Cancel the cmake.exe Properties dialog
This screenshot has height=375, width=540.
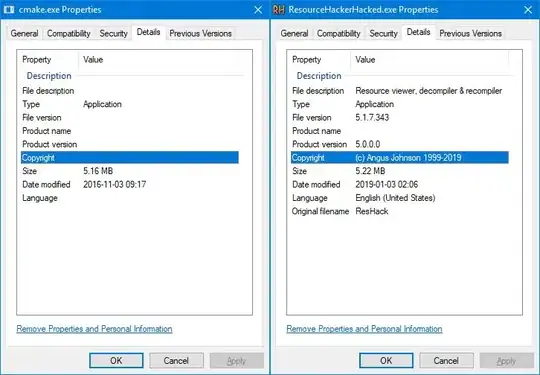click(176, 361)
